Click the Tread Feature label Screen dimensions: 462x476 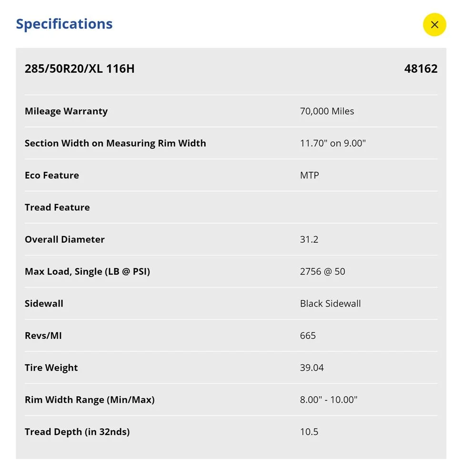point(57,208)
